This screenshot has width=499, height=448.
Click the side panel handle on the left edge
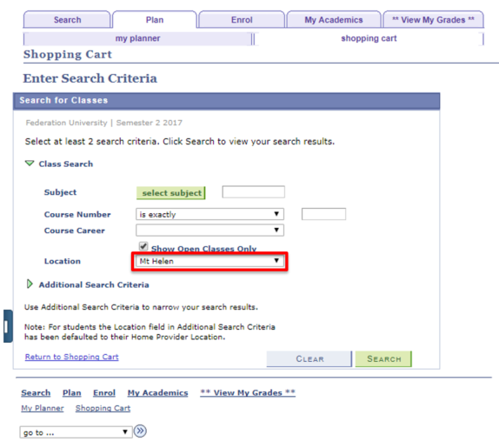click(8, 326)
